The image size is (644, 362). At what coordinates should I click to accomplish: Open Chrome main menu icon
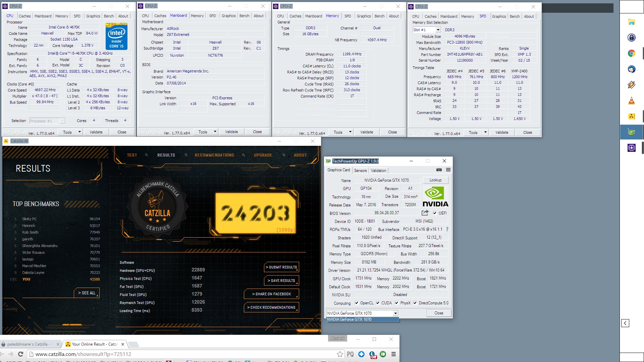[x=393, y=354]
